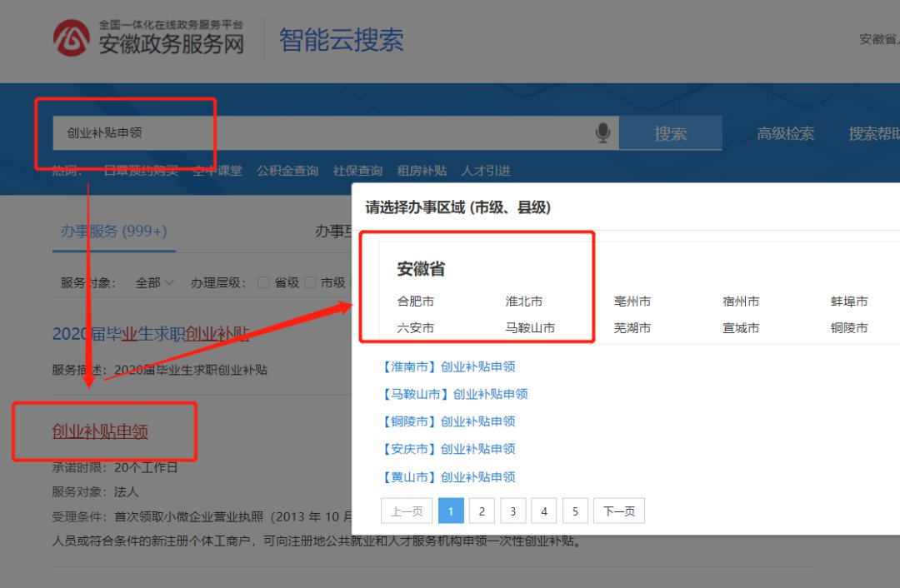Go to page 3 in pagination
This screenshot has width=900, height=588.
pos(512,511)
